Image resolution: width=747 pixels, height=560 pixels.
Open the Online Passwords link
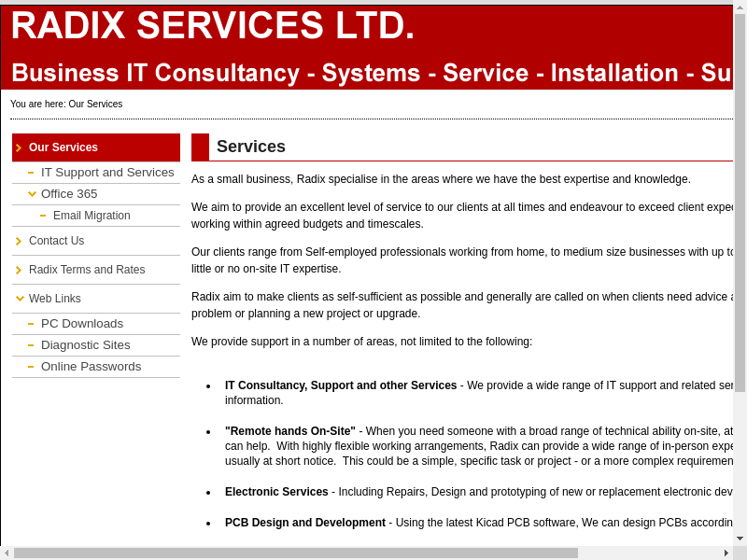91,367
